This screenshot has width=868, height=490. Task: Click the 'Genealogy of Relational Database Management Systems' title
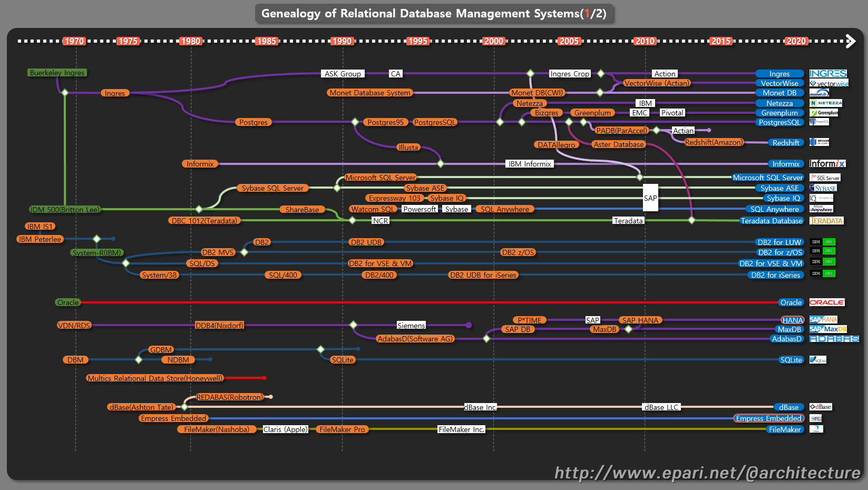434,14
